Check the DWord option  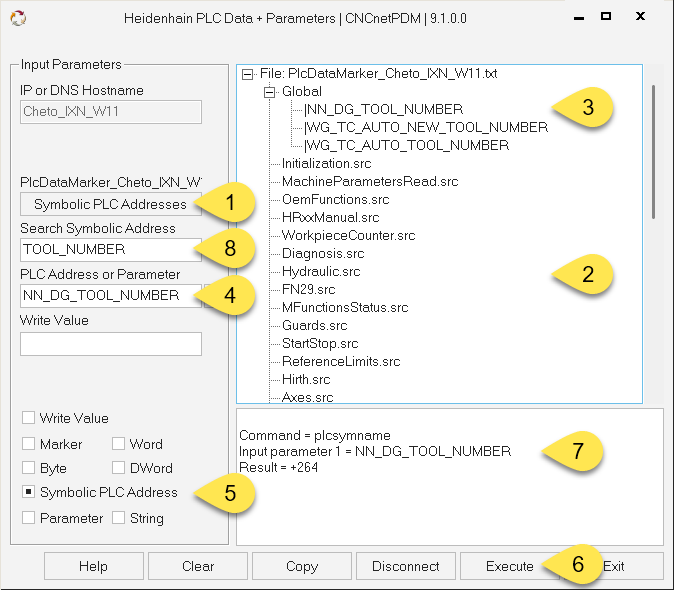pyautogui.click(x=118, y=468)
